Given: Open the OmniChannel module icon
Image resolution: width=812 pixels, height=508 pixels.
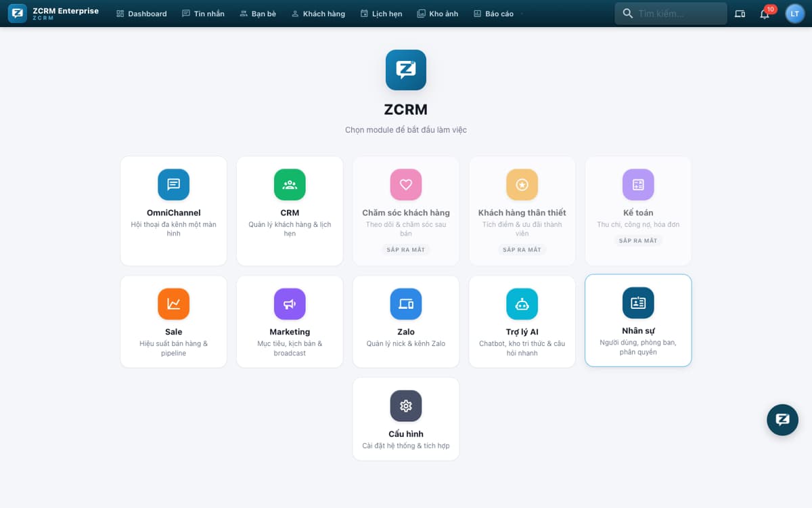Looking at the screenshot, I should (x=173, y=184).
